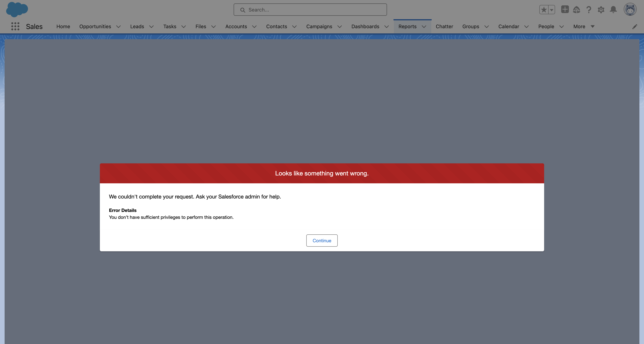
Task: Open the Accounts dropdown chevron
Action: (254, 26)
